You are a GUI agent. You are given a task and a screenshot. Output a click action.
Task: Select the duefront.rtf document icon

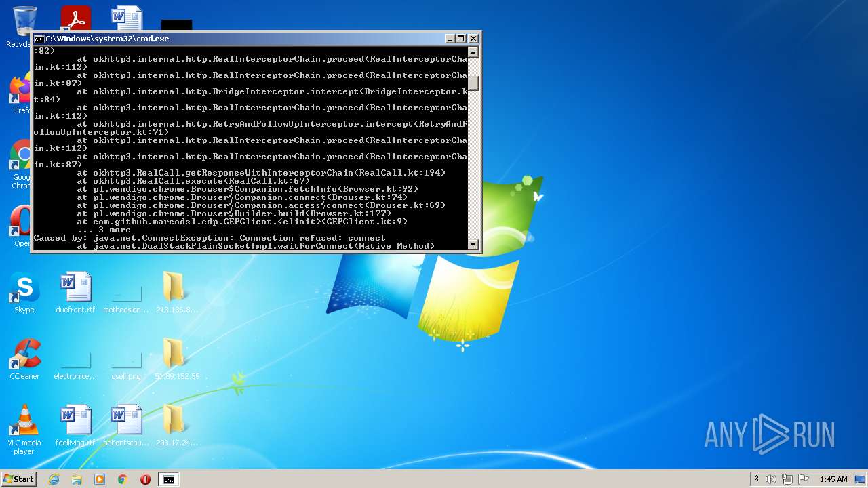coord(75,293)
